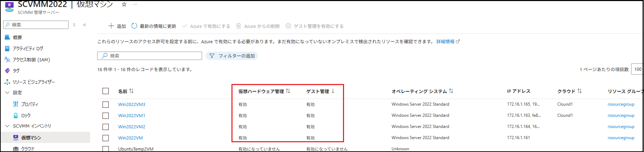Toggle the select-all header checkbox
Screen dimensions: 644x152
[106, 91]
